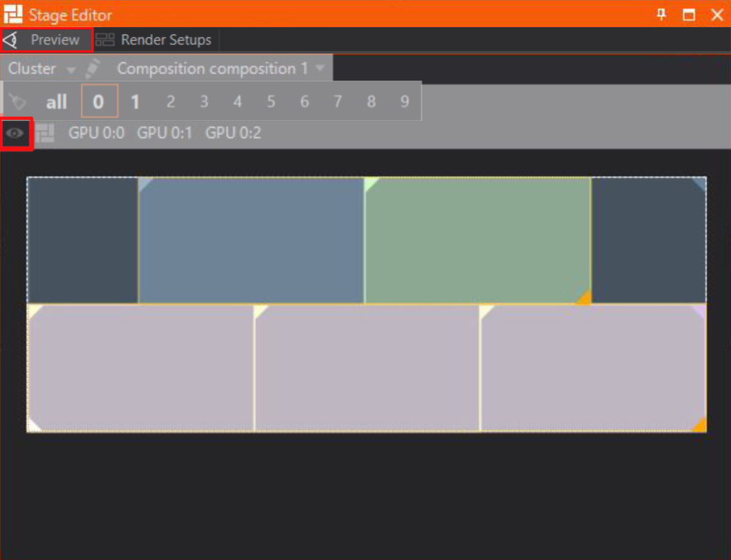The width and height of the screenshot is (731, 560).
Task: Select GPU 0:1 output
Action: [165, 133]
